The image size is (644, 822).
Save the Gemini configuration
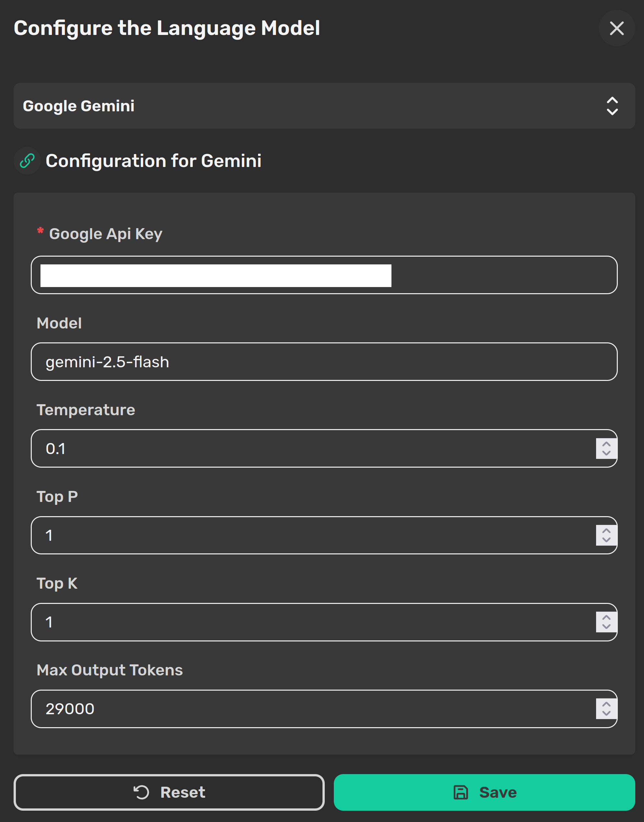coord(484,792)
